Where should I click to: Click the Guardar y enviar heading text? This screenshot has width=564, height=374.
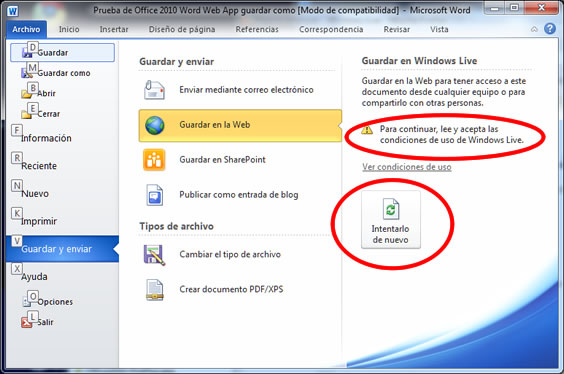coord(176,62)
